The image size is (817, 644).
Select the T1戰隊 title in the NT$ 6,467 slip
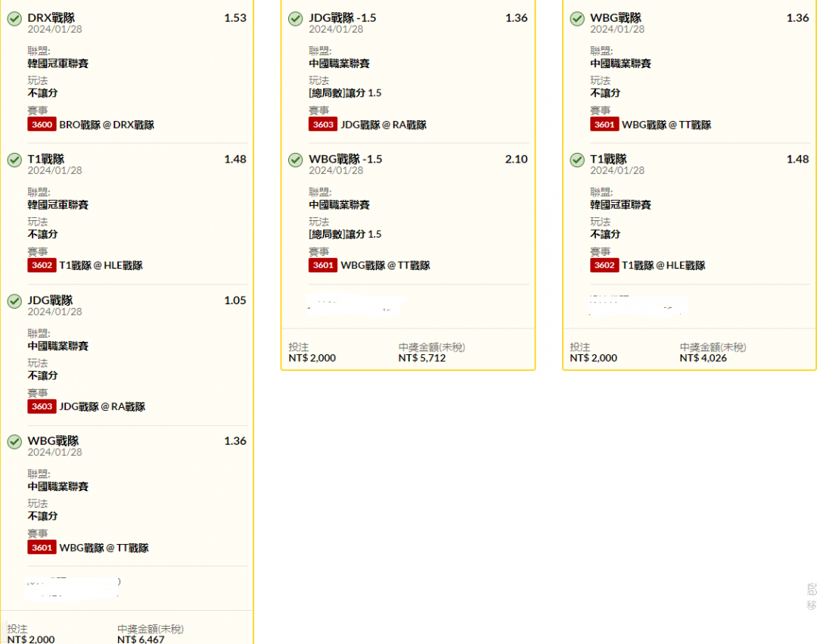coord(46,159)
